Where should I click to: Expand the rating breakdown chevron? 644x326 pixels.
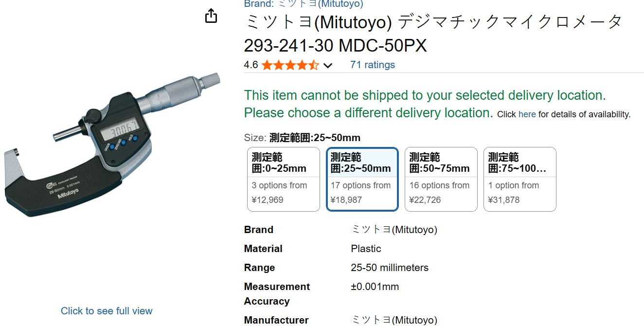tap(328, 66)
